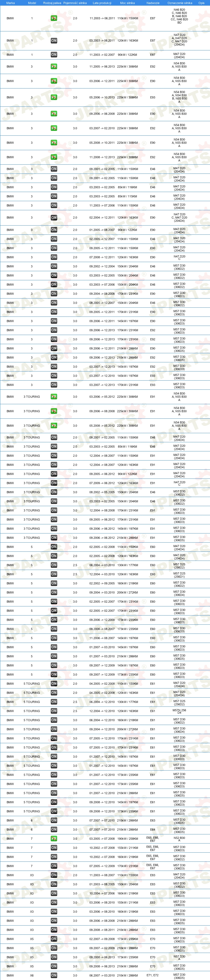Click the Nadwozie column header
This screenshot has width=210, height=980.
[153, 3]
